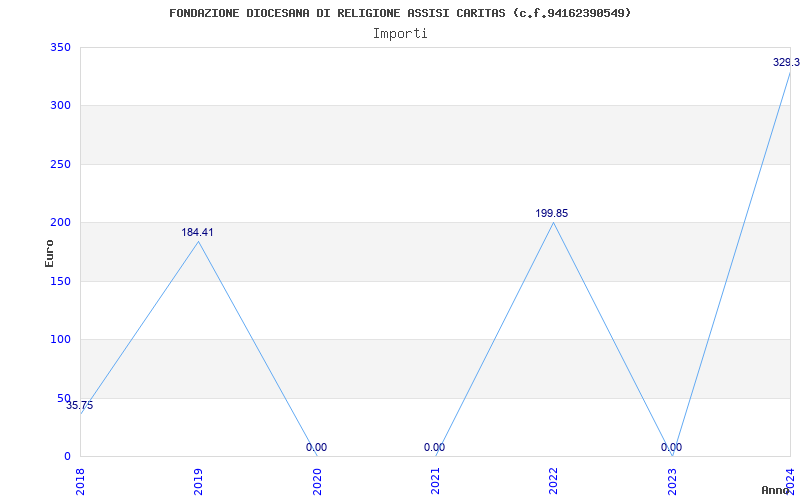Click the 2020 x-axis year label
The image size is (800, 500).
coord(317,482)
